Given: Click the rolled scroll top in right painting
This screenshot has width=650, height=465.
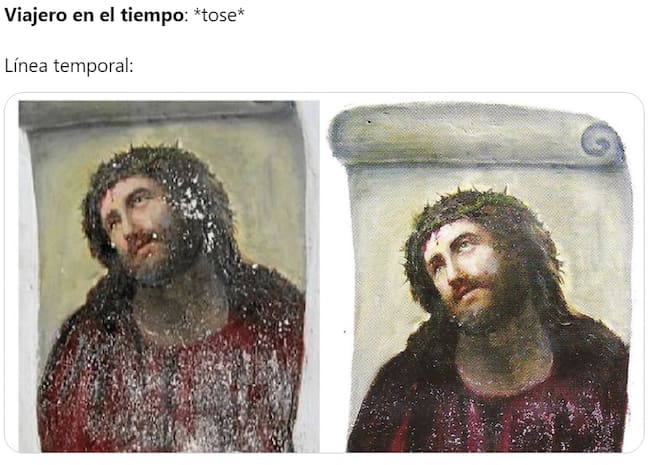Looking at the screenshot, I should 477,135.
